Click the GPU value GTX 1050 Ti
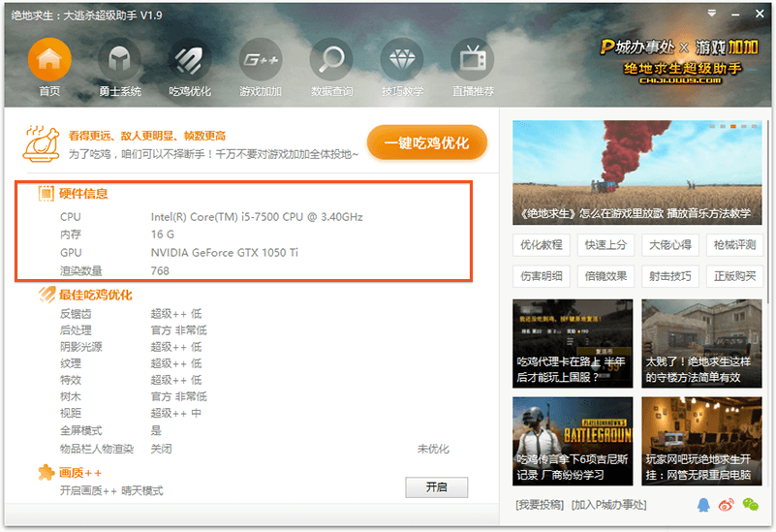 click(224, 252)
